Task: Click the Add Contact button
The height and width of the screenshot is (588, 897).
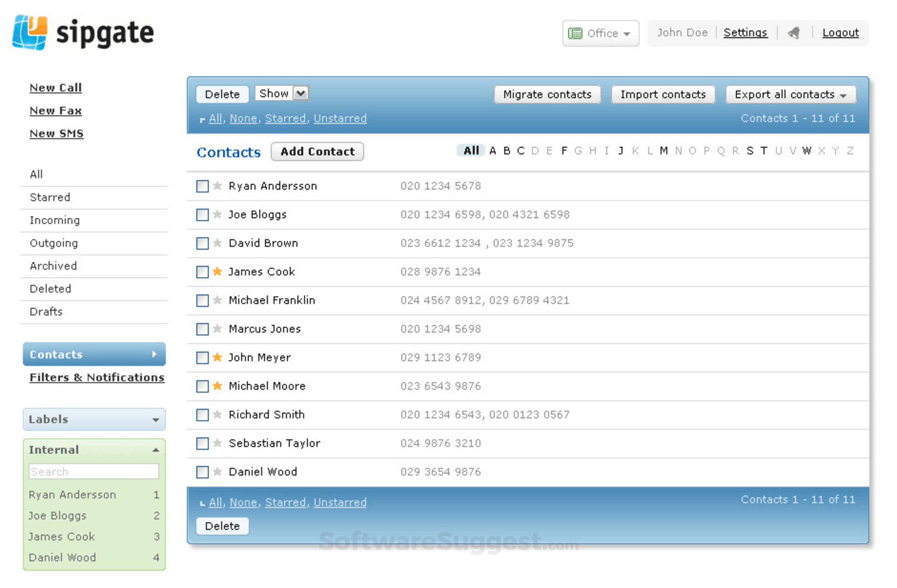Action: (317, 152)
